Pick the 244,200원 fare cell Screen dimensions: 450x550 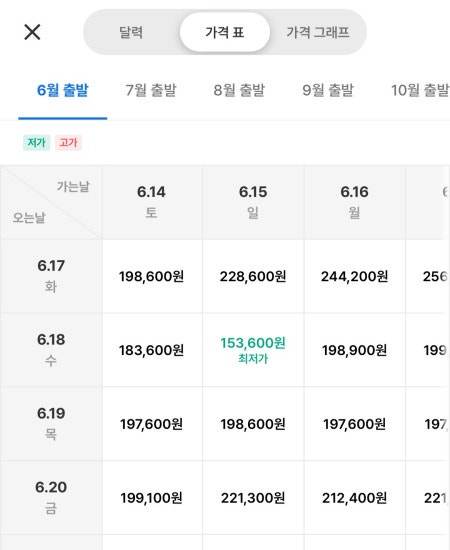point(354,276)
